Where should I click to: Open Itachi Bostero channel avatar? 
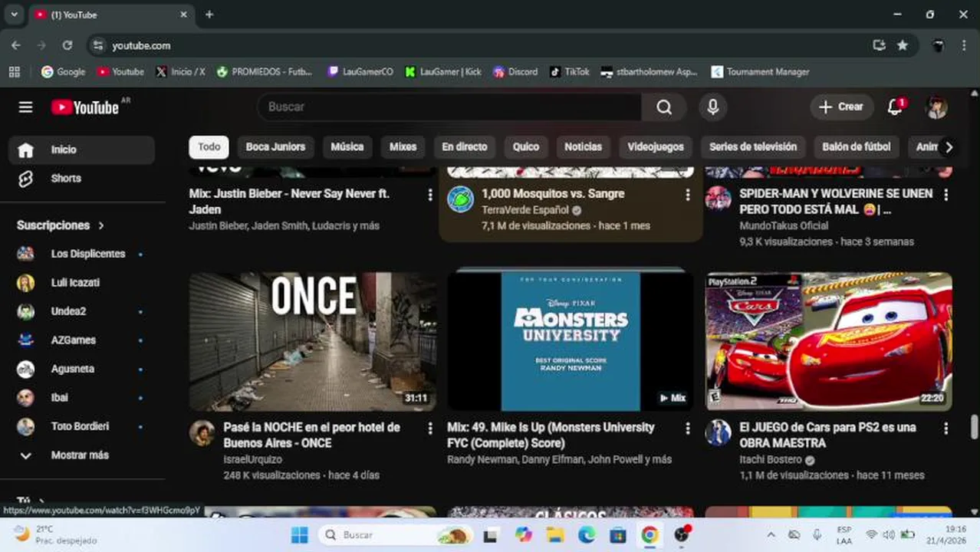[719, 432]
